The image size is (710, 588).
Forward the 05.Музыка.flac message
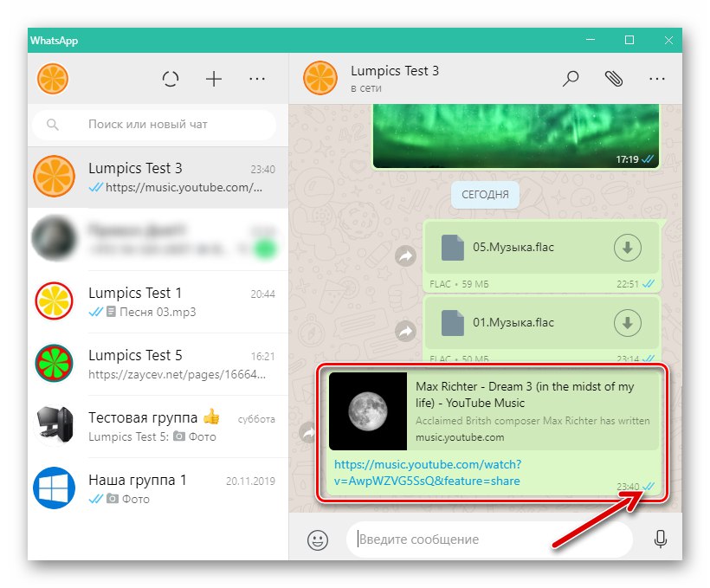(x=405, y=256)
